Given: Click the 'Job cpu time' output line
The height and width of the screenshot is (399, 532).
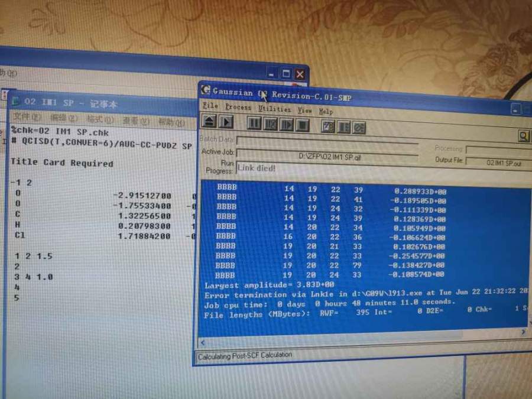Looking at the screenshot, I should coord(329,303).
